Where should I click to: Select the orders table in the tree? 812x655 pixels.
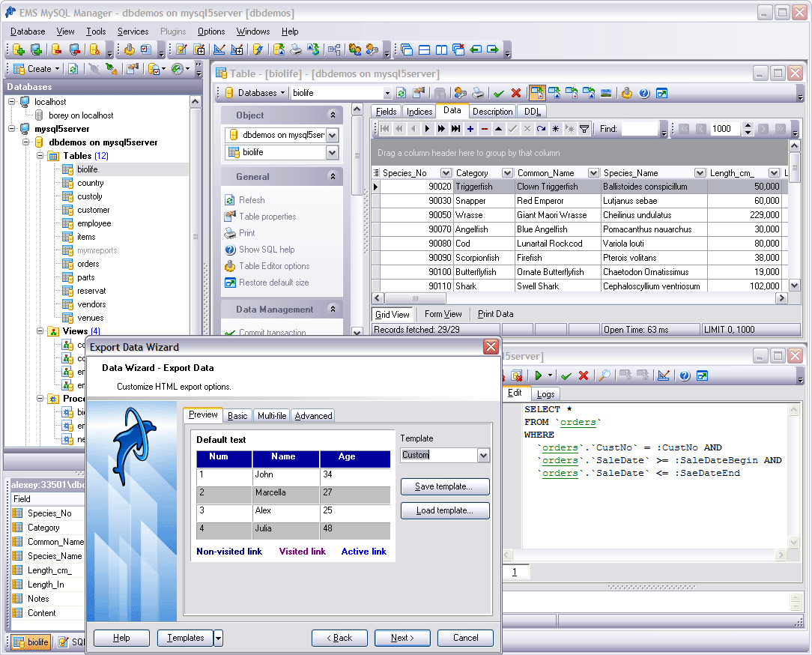[88, 264]
